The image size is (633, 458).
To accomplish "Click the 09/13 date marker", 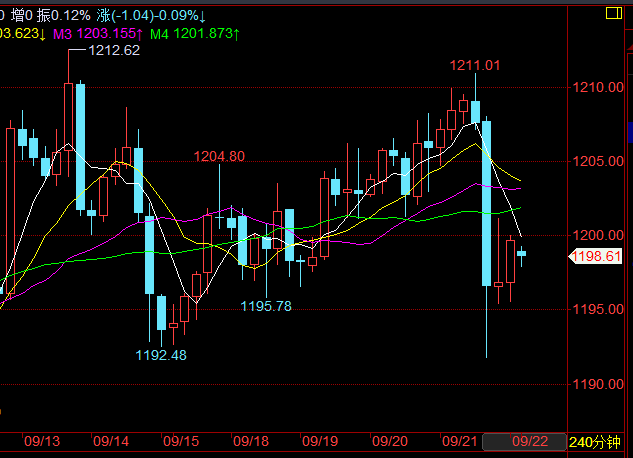I will pyautogui.click(x=42, y=441).
